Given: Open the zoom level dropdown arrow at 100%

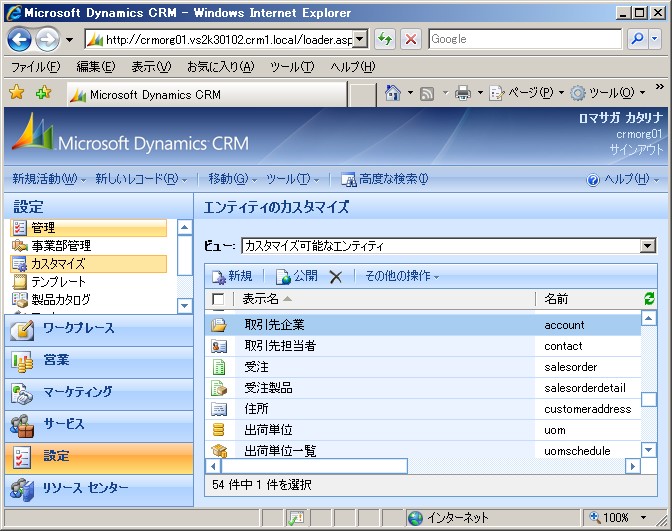Looking at the screenshot, I should coord(643,518).
